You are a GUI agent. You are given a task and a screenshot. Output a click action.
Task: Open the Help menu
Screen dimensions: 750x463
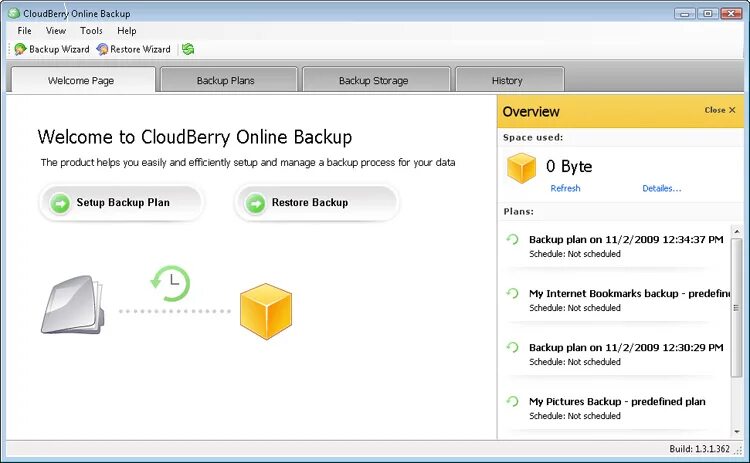click(x=127, y=31)
